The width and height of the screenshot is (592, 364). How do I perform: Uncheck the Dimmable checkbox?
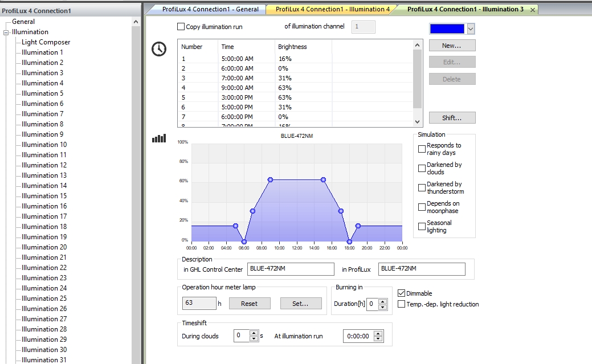pos(401,293)
